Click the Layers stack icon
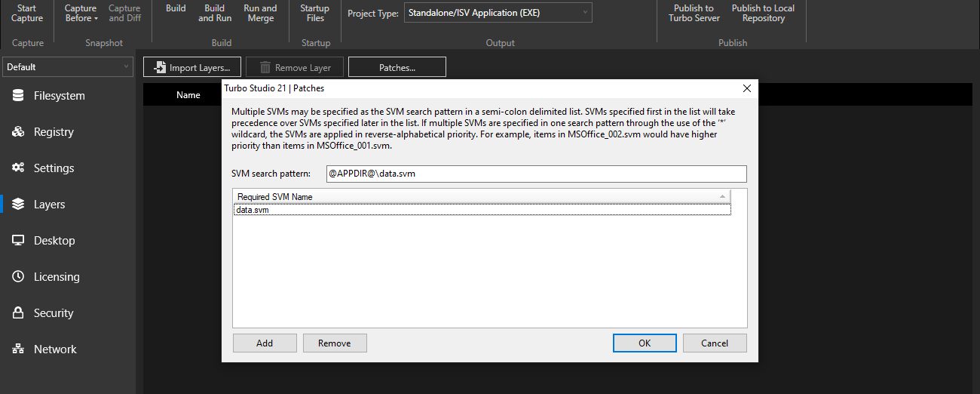This screenshot has width=980, height=394. 19,205
